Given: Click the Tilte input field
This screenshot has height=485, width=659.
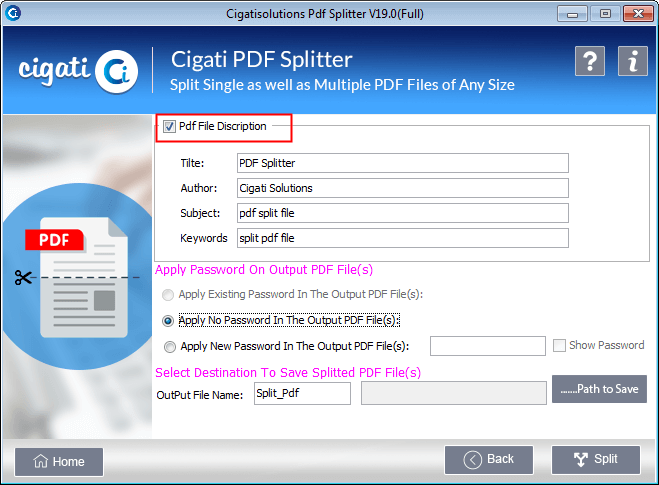Looking at the screenshot, I should (403, 163).
